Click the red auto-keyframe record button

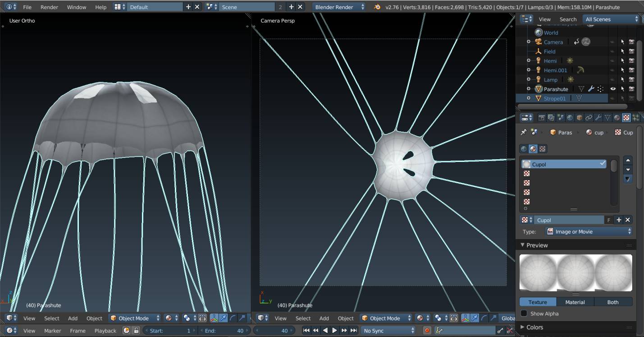pyautogui.click(x=427, y=331)
